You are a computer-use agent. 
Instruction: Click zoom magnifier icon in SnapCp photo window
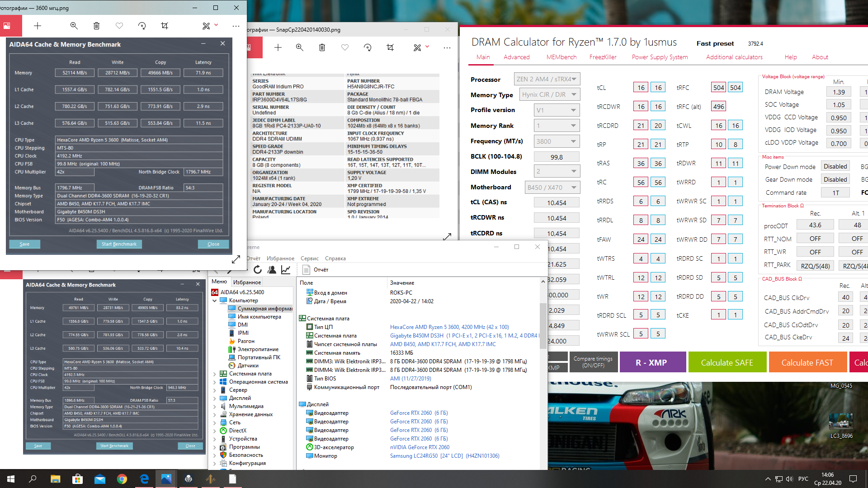tap(299, 47)
